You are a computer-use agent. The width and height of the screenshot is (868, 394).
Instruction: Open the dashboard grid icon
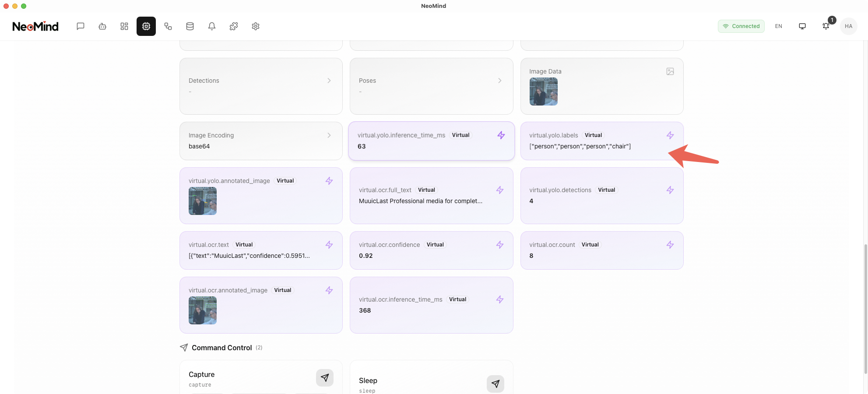[124, 26]
